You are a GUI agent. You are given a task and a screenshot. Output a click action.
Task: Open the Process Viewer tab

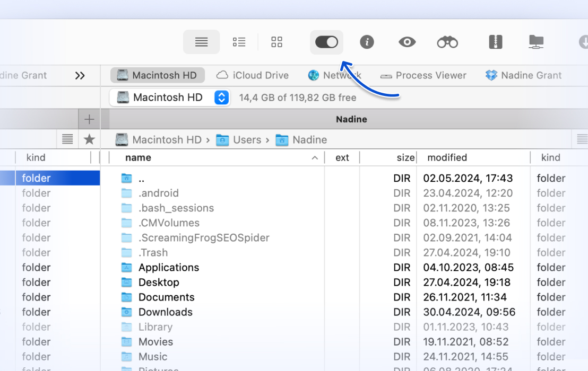(423, 75)
